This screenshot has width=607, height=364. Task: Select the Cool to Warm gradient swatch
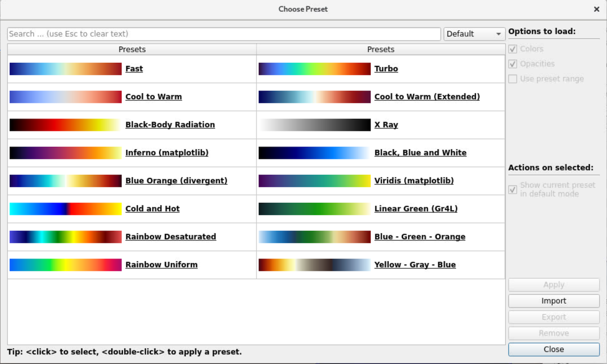pyautogui.click(x=65, y=97)
